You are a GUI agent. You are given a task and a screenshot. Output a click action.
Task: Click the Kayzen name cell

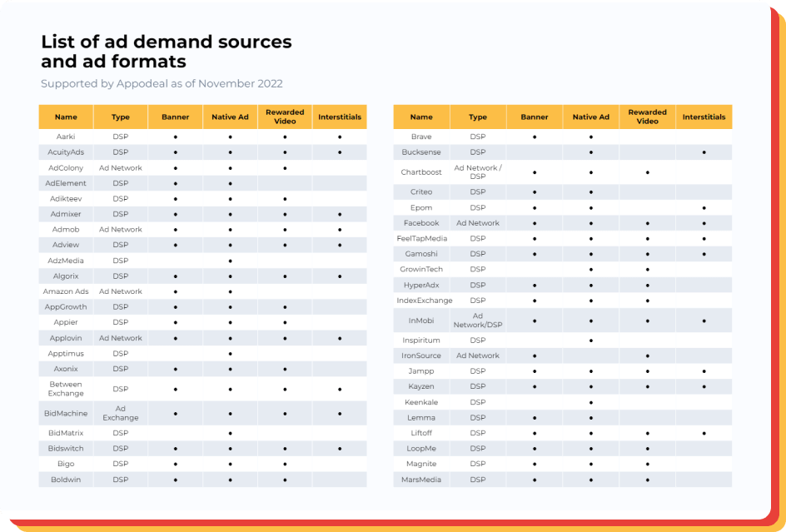pos(421,386)
